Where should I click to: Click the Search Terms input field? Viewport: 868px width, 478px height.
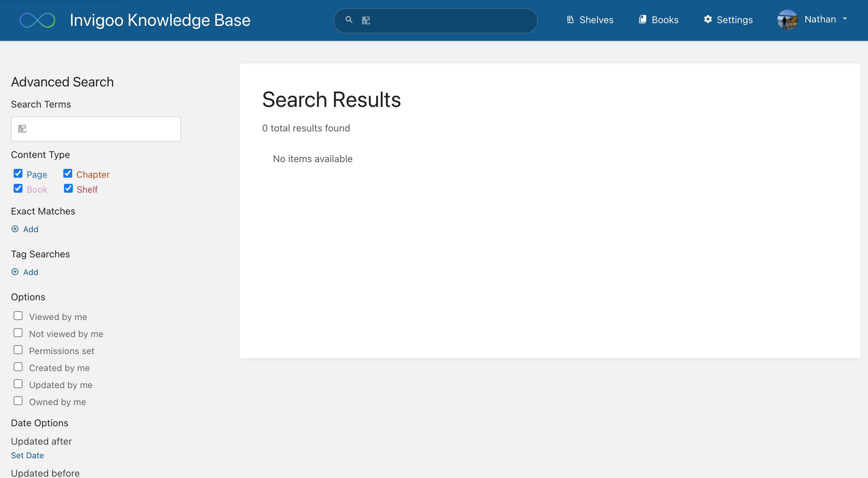96,129
